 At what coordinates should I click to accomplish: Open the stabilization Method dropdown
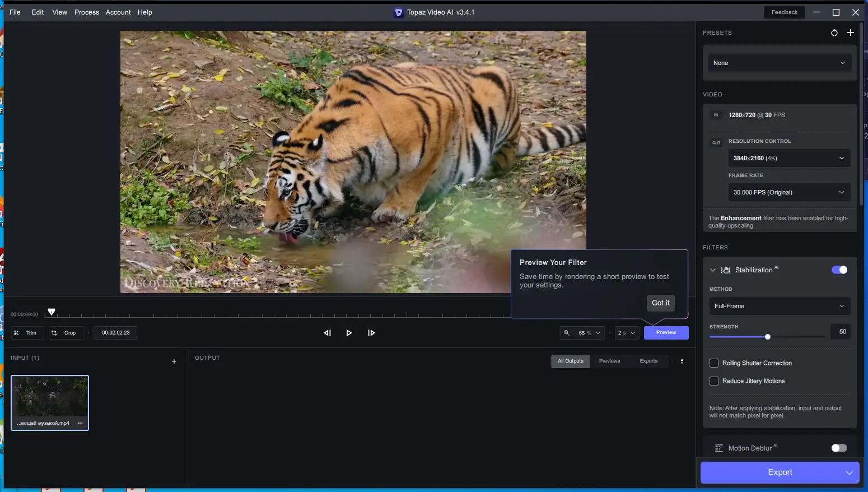780,306
